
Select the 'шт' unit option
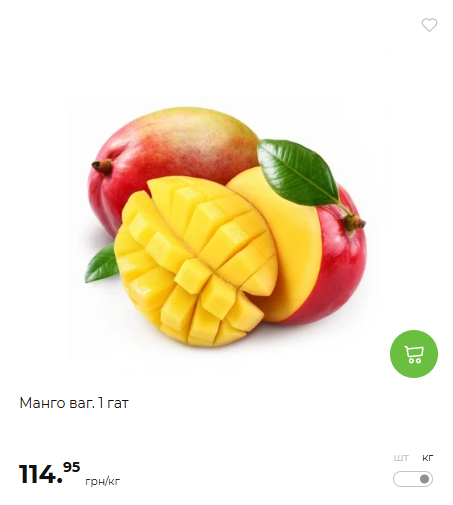[401, 458]
